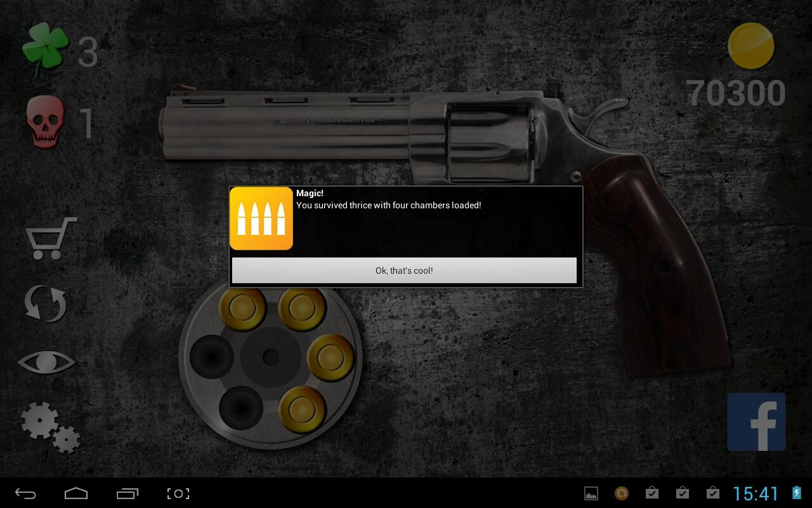
Task: Tap the Facebook share icon
Action: point(756,422)
